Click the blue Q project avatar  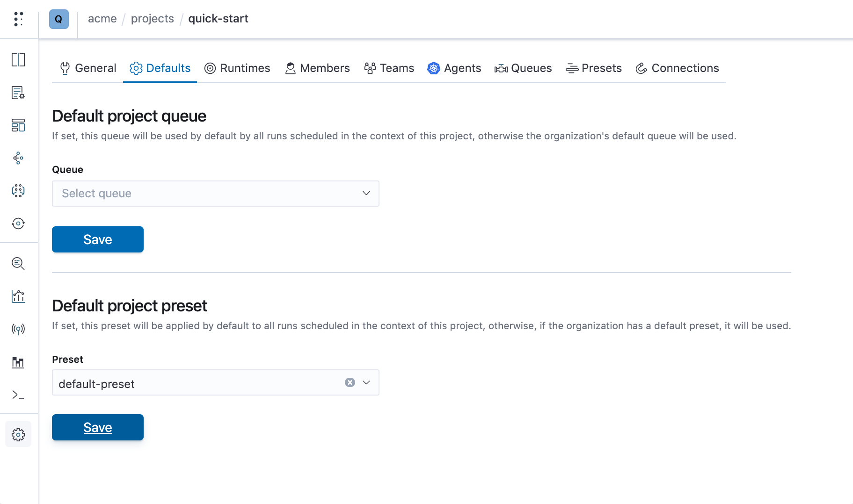coord(59,19)
